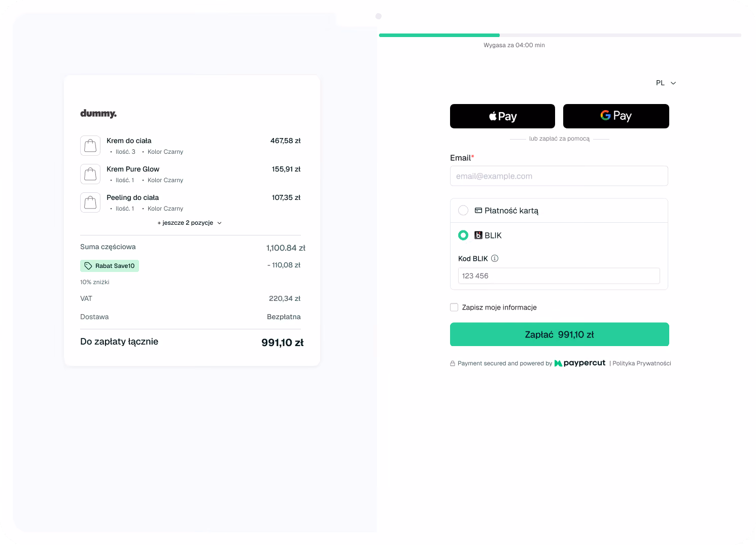Click the Krem do ciała shopping bag icon

pyautogui.click(x=90, y=146)
